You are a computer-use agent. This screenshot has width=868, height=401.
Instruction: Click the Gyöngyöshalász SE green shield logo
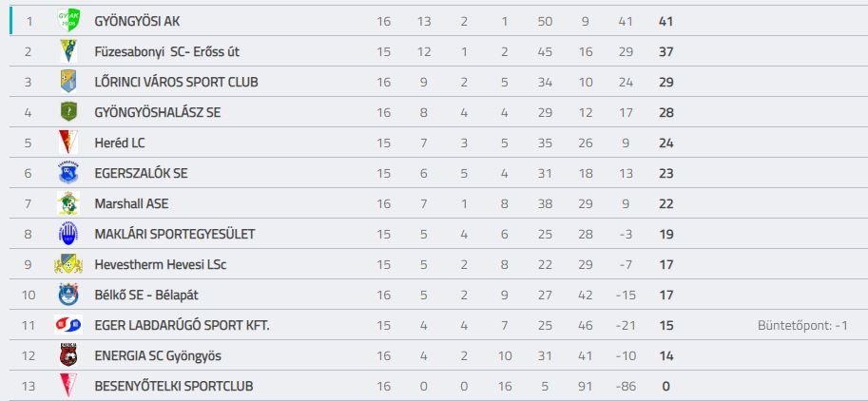(68, 112)
